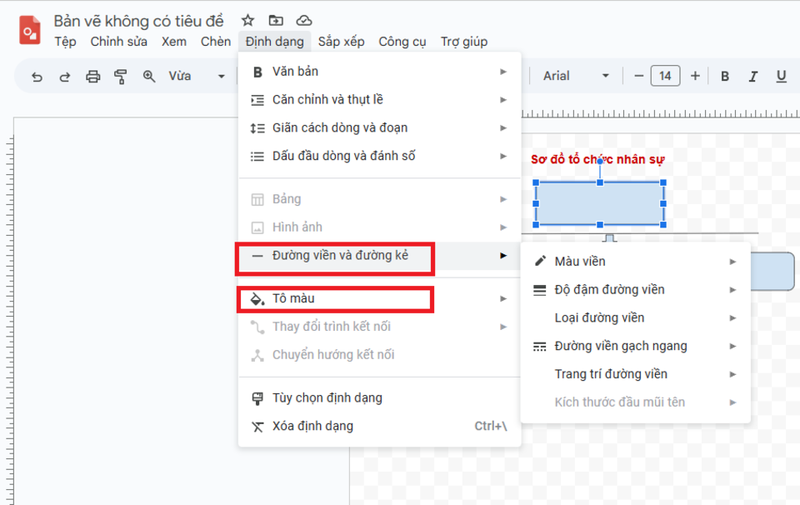Open zoom level dropdown showing Vừa

pyautogui.click(x=197, y=77)
